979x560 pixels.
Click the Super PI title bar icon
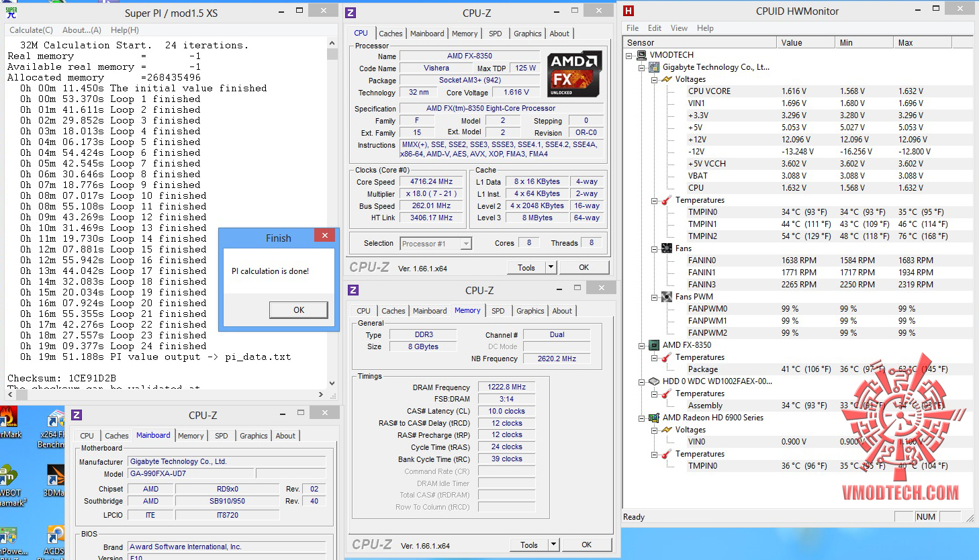[x=11, y=11]
